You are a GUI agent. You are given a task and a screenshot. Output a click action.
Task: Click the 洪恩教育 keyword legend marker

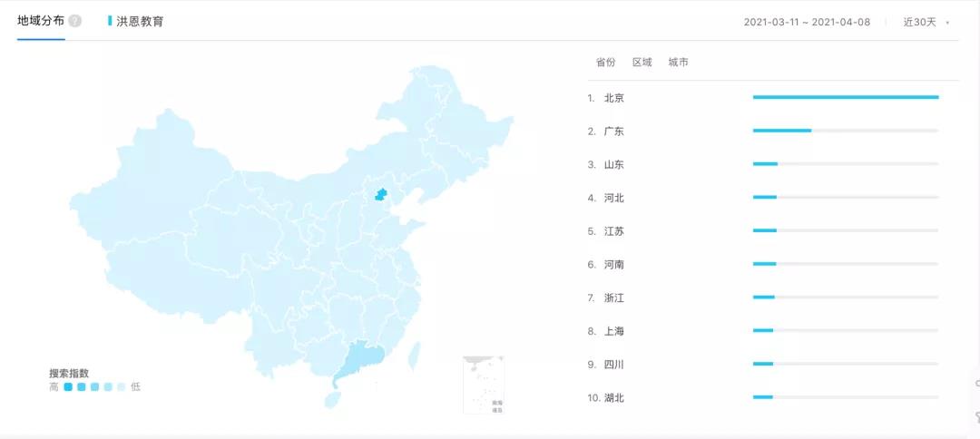click(110, 21)
